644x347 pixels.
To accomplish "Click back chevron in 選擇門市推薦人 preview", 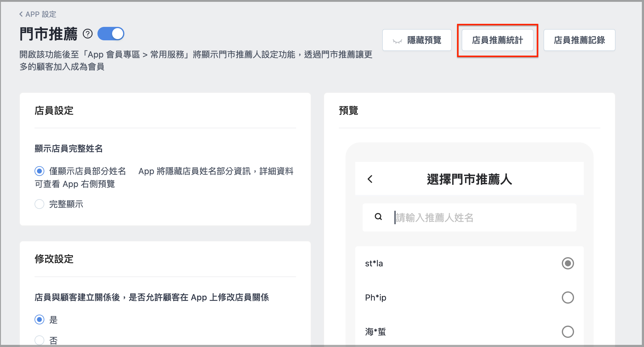I will pos(370,179).
